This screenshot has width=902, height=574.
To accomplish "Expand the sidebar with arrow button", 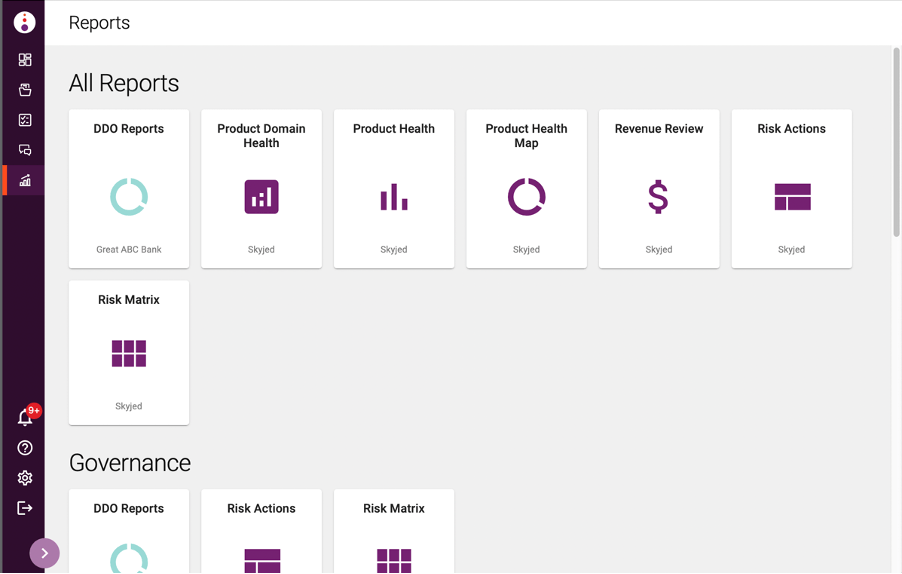I will pyautogui.click(x=45, y=553).
